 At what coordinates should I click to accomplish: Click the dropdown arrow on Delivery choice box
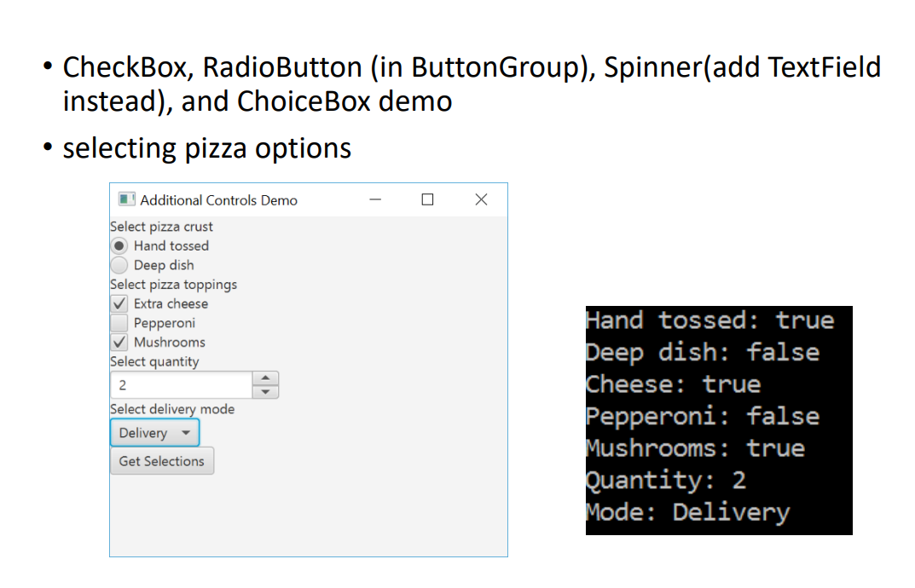[186, 432]
